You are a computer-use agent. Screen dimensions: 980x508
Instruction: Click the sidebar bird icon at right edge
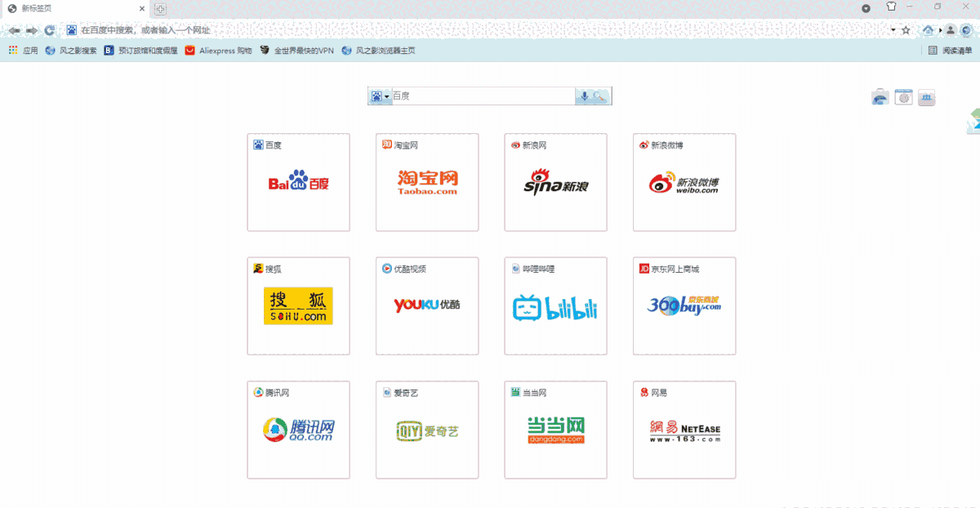tap(973, 121)
